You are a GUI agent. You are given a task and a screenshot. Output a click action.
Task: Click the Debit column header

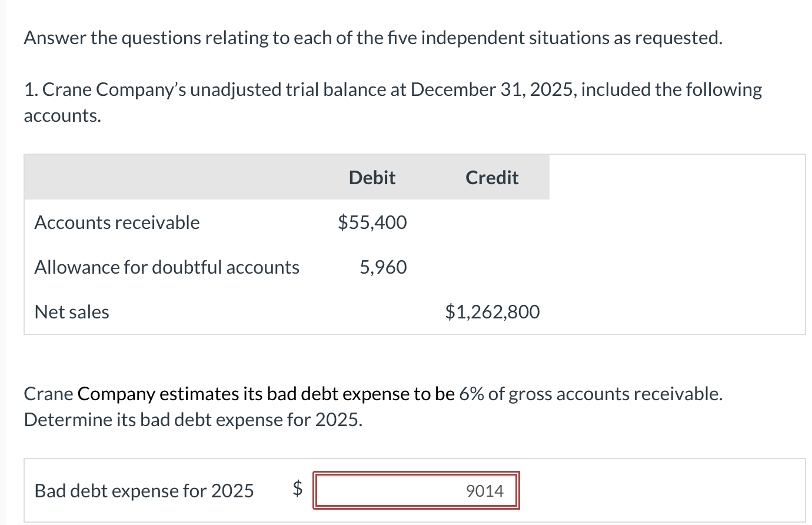(372, 178)
